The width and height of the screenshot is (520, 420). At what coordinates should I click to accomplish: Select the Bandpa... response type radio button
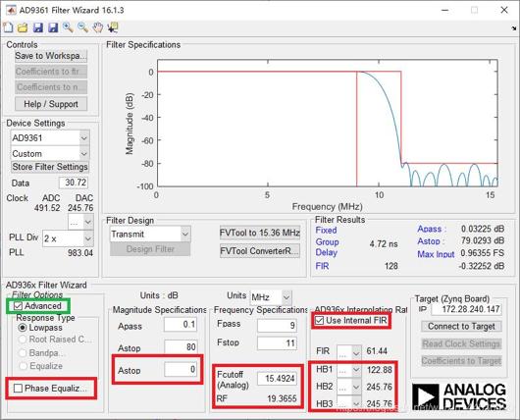coord(23,353)
